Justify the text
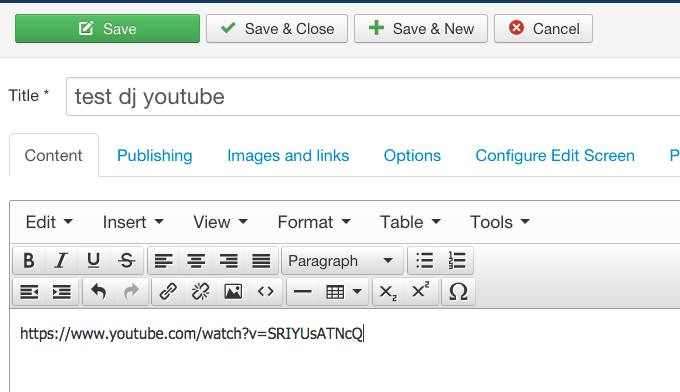680x392 pixels. 261,261
